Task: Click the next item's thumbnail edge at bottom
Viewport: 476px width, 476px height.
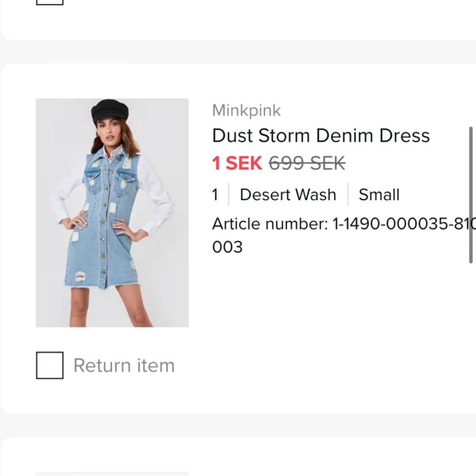Action: click(x=112, y=473)
